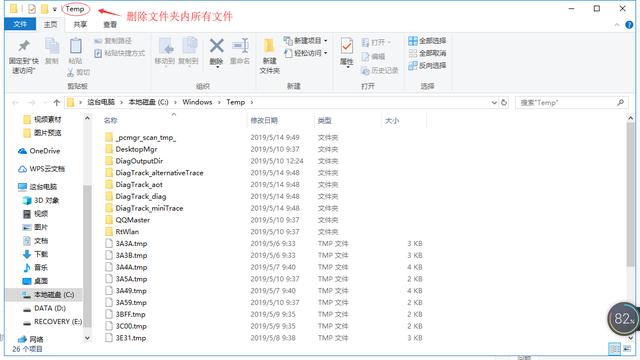
Task: Click the Copy to icon
Action: [x=189, y=46]
